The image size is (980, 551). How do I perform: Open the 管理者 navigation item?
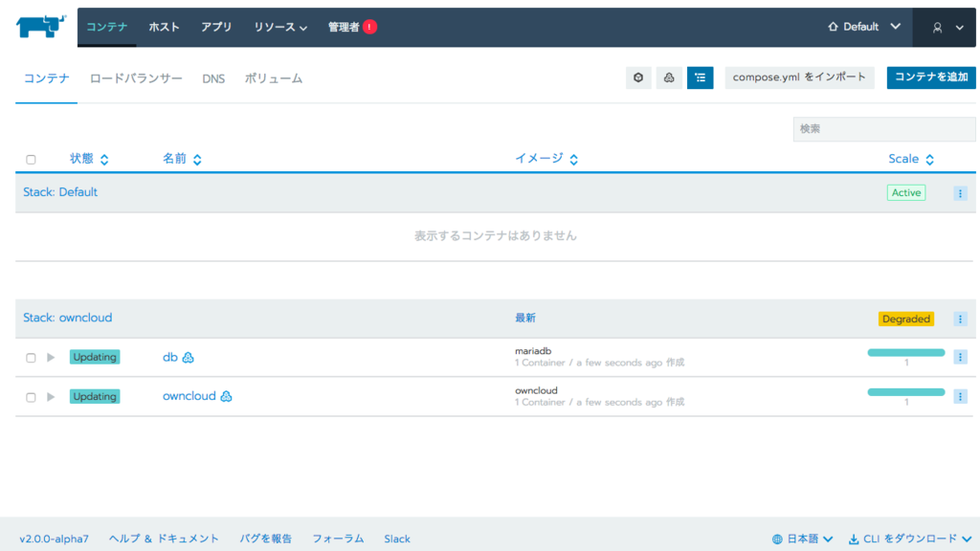click(344, 27)
